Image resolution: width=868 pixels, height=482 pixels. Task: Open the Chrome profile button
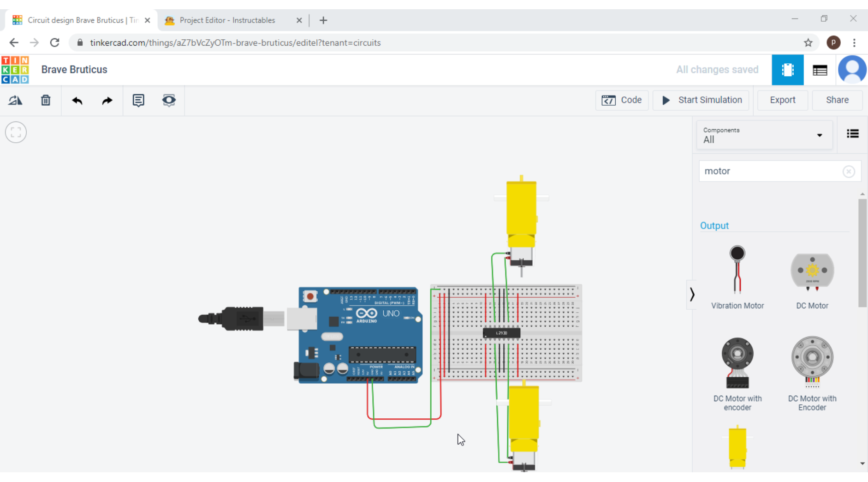(833, 43)
